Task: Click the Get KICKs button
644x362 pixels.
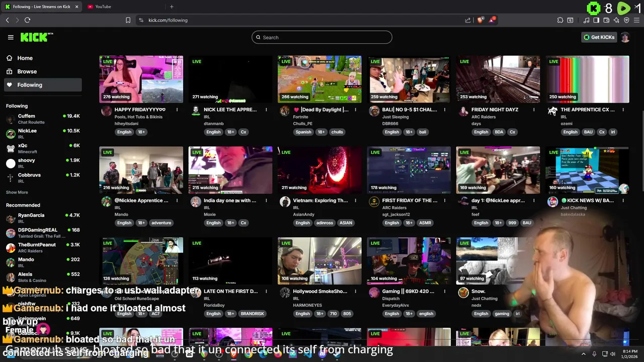Action: [599, 37]
